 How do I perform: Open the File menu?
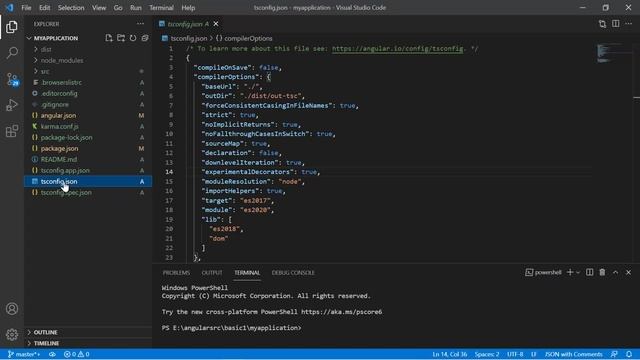(x=26, y=7)
